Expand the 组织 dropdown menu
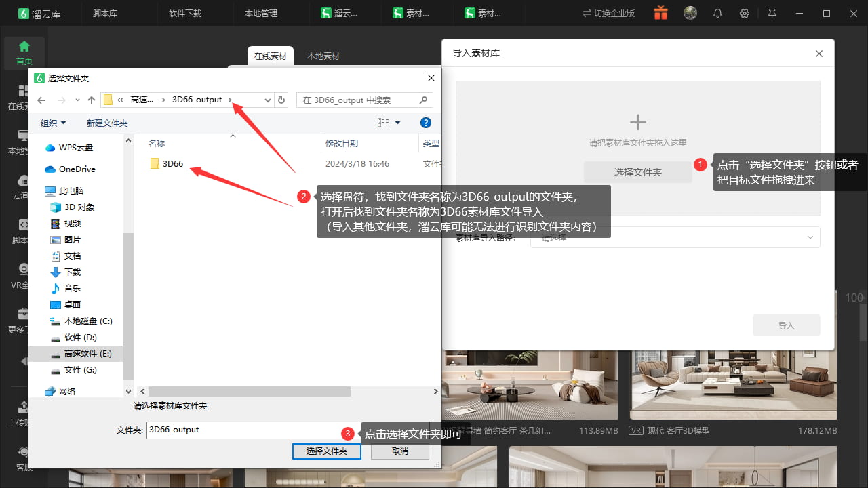The image size is (868, 488). click(x=54, y=123)
